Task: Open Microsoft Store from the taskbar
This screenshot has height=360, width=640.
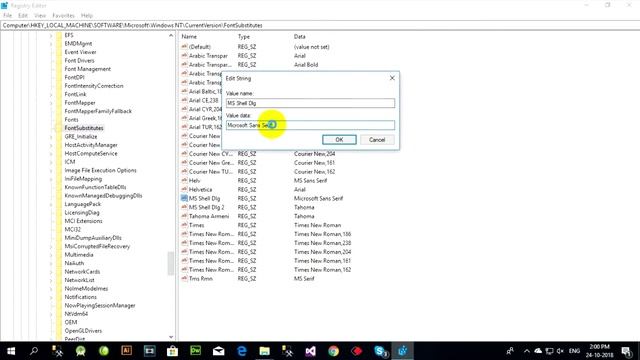Action: point(172,351)
